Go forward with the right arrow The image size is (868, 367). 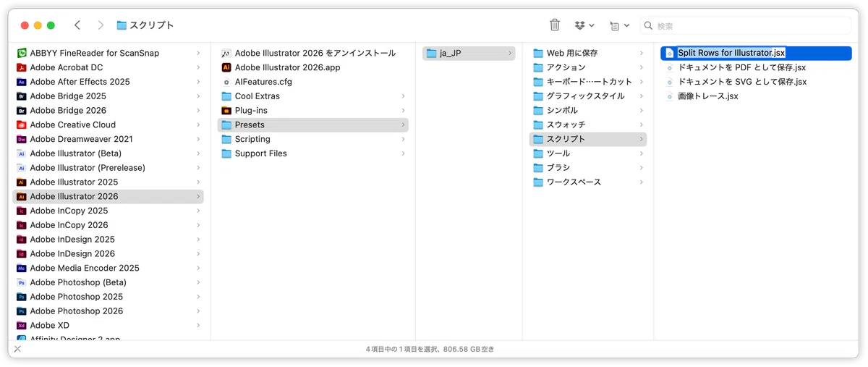[x=101, y=25]
